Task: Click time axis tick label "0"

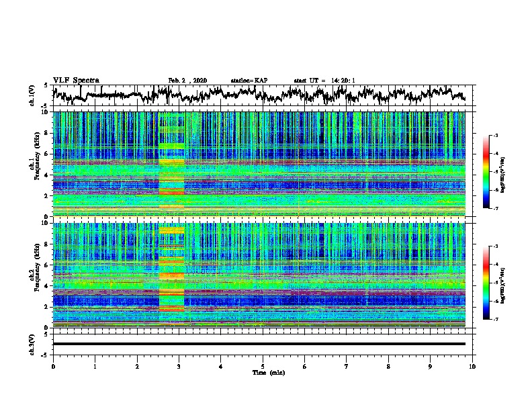Action: coord(53,367)
